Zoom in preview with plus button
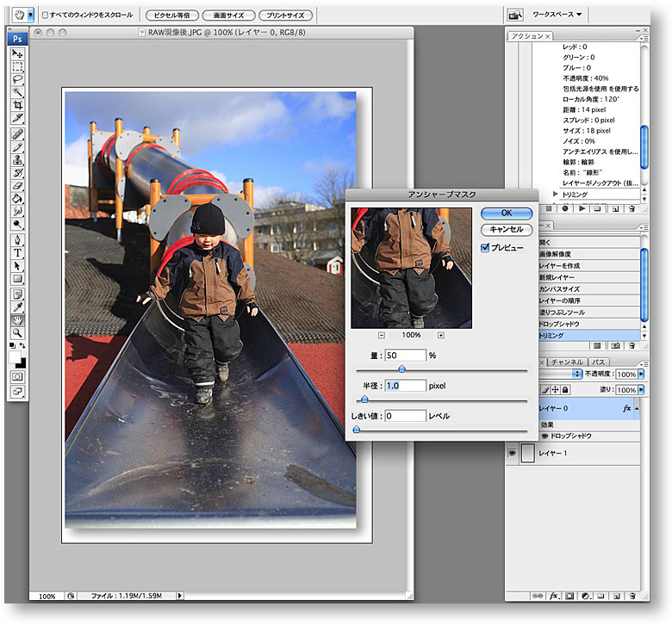The width and height of the screenshot is (672, 625). pos(440,335)
